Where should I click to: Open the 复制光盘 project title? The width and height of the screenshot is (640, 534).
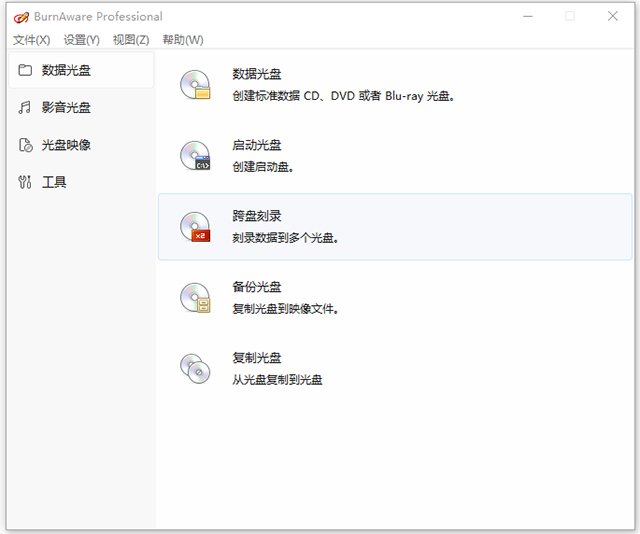click(257, 358)
